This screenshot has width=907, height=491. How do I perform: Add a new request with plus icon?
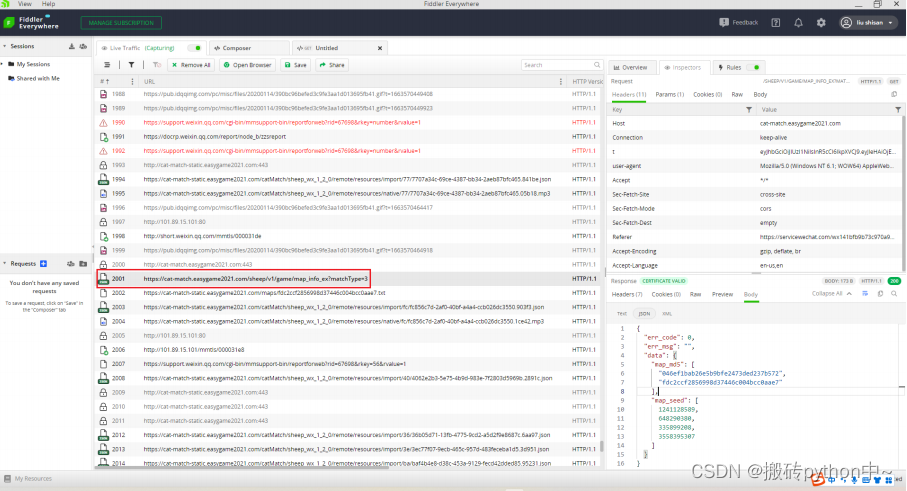pyautogui.click(x=43, y=264)
